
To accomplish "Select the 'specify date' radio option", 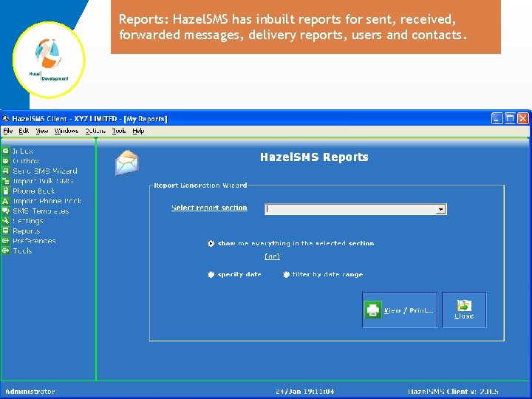I will [x=211, y=274].
